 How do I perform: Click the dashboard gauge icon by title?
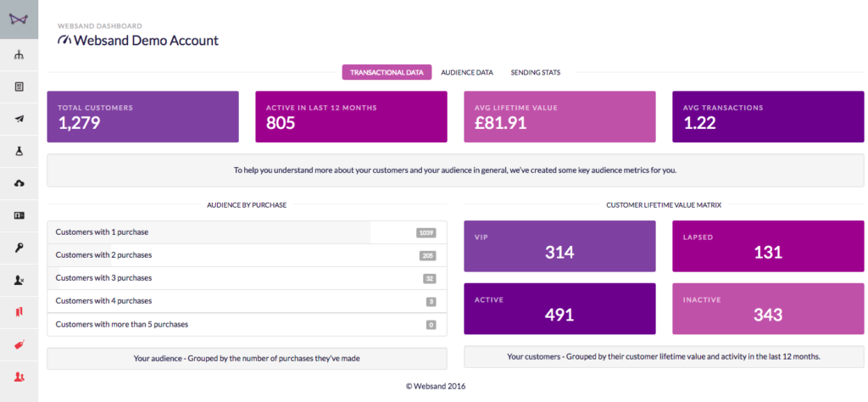tap(64, 41)
